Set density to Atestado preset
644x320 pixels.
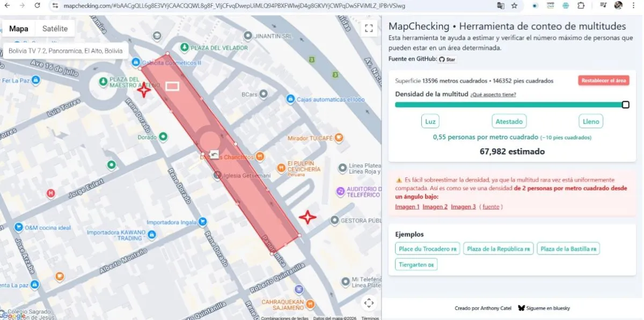click(x=509, y=121)
